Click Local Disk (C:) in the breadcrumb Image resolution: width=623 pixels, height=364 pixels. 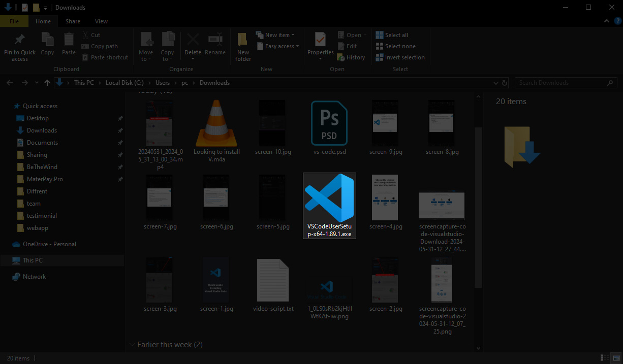click(124, 83)
